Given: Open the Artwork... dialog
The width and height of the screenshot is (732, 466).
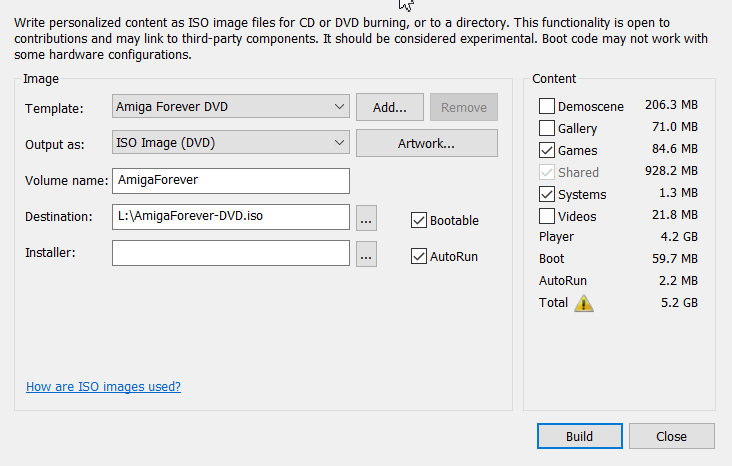Looking at the screenshot, I should pos(427,143).
